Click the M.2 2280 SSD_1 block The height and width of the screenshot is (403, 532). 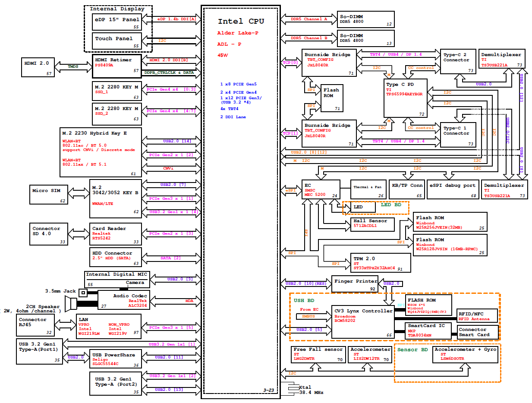116,90
